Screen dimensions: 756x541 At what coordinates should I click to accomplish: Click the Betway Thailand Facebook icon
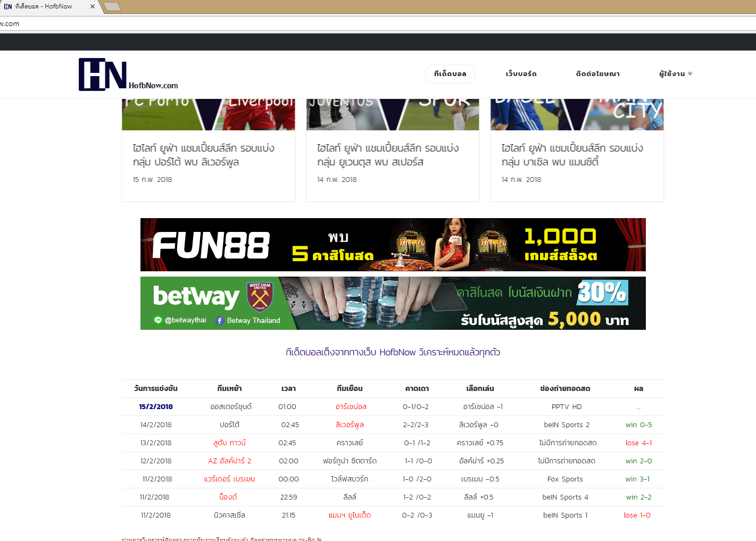coord(219,321)
